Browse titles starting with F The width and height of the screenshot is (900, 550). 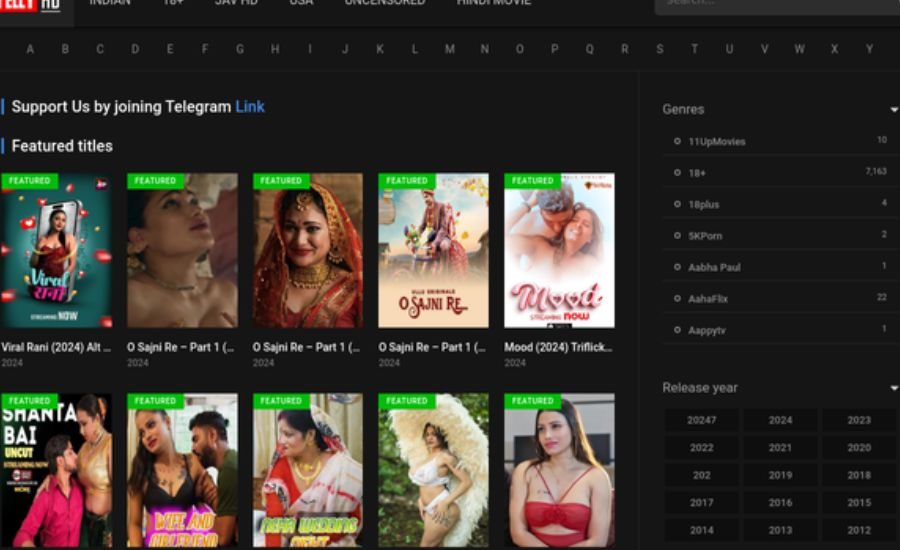[x=205, y=49]
